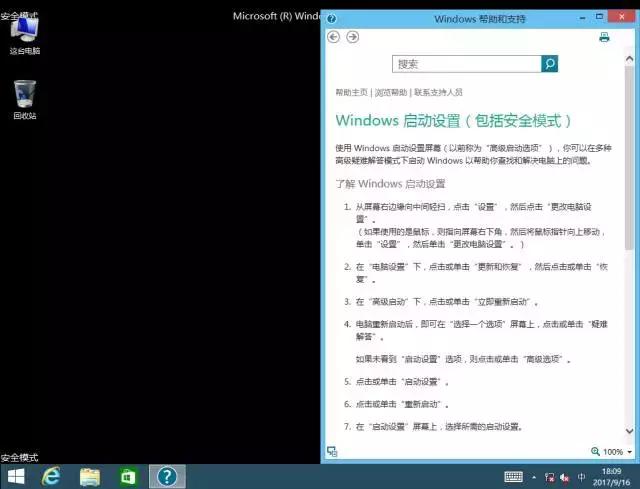Screen dimensions: 640x489
Task: Open the zoom level dropdown arrow
Action: pyautogui.click(x=629, y=452)
